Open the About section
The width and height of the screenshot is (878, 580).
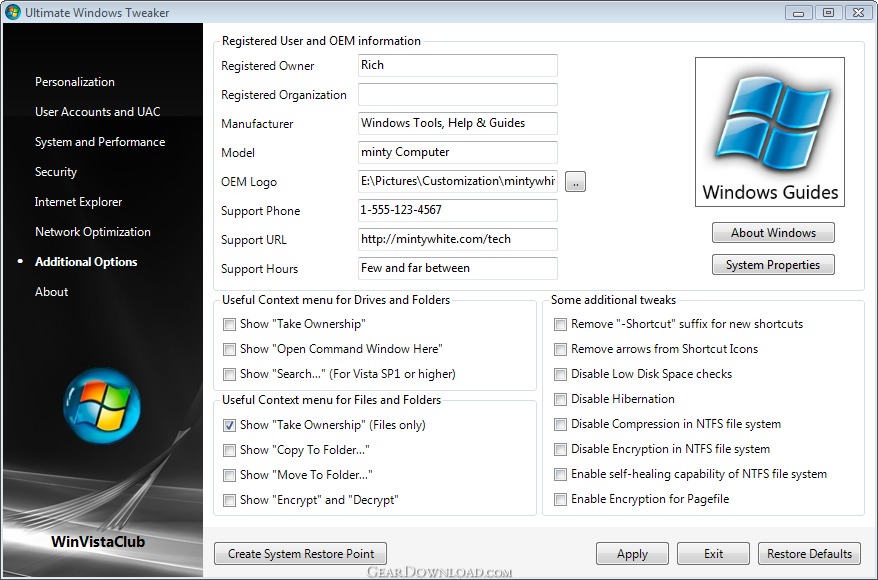click(52, 292)
